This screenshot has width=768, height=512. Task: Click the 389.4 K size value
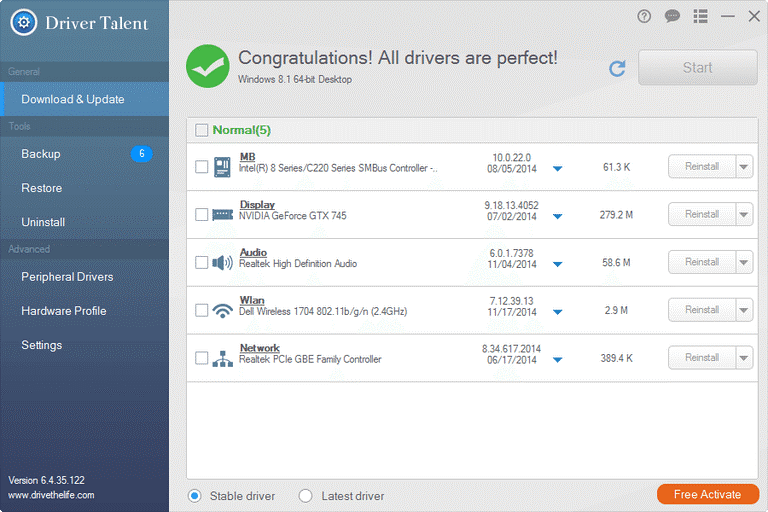click(616, 358)
